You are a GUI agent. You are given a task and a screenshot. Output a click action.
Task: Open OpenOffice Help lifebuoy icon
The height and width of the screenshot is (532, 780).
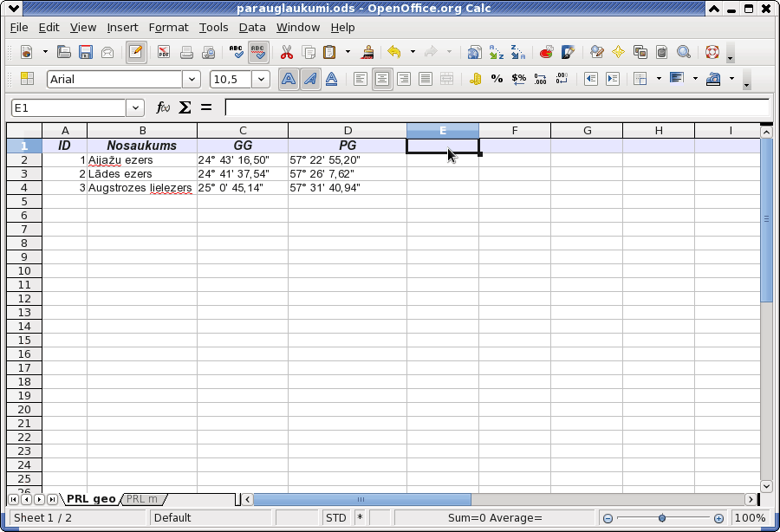pos(712,52)
